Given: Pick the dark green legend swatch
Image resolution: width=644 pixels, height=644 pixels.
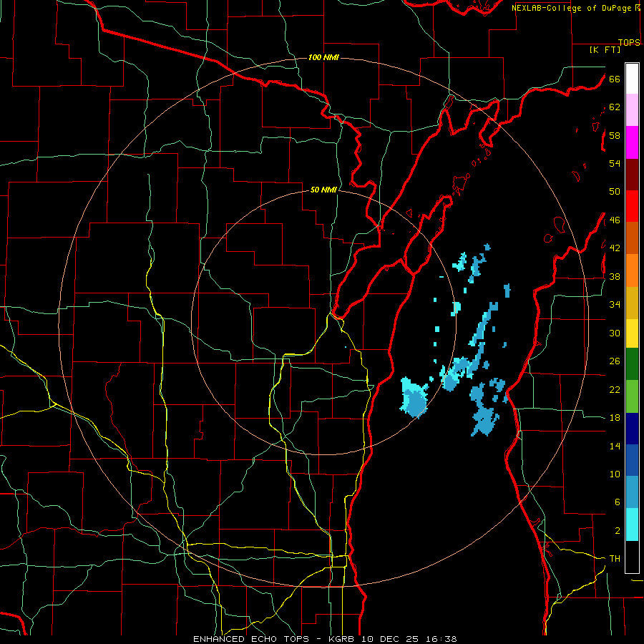Looking at the screenshot, I should 632,364.
